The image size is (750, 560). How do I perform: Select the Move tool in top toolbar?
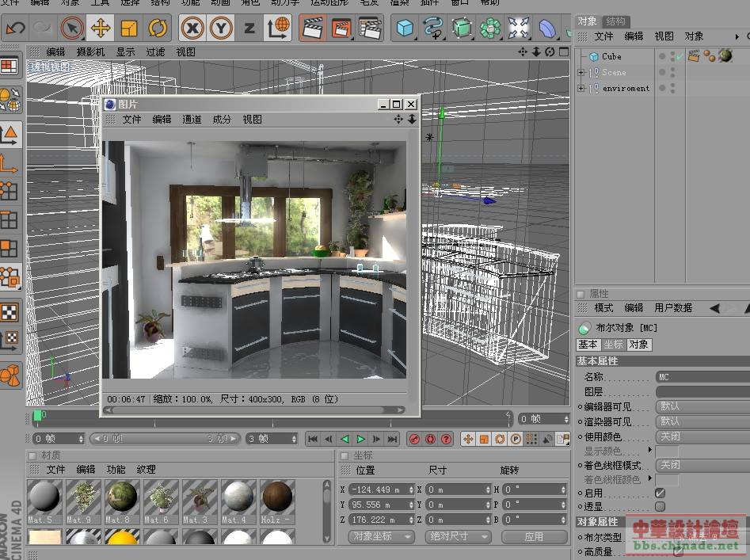click(x=101, y=29)
